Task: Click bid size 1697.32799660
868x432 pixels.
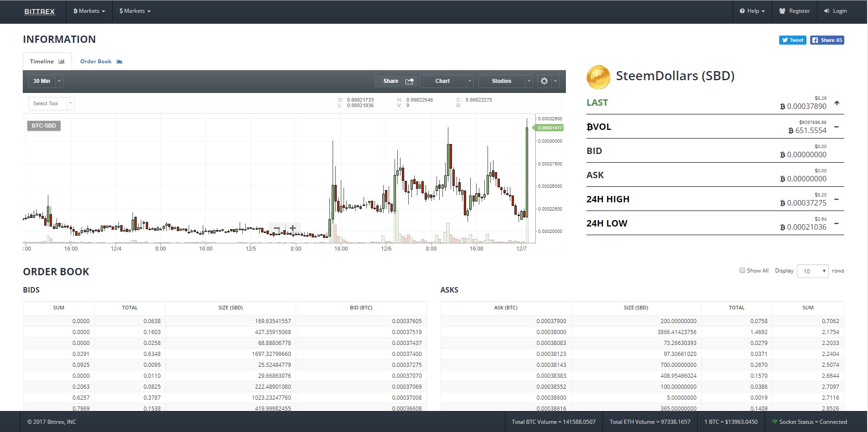Action: 271,354
